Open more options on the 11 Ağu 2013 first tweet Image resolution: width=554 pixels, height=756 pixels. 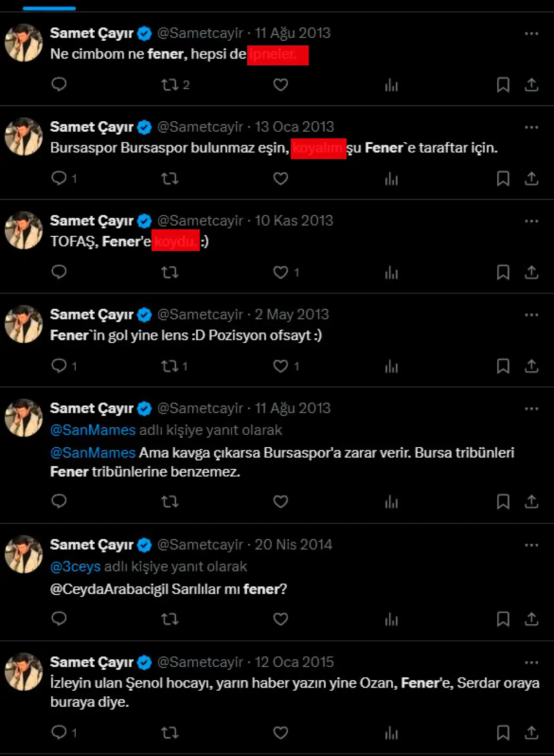pyautogui.click(x=531, y=34)
